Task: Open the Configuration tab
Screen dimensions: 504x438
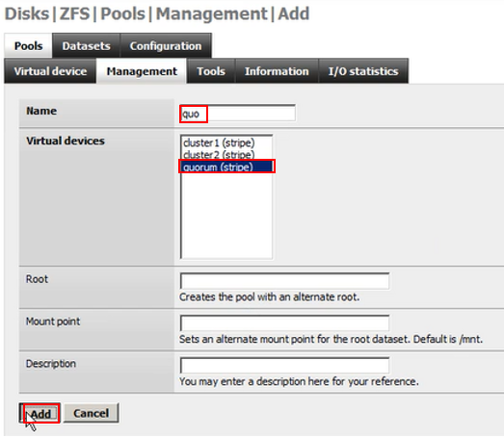Action: pyautogui.click(x=166, y=45)
